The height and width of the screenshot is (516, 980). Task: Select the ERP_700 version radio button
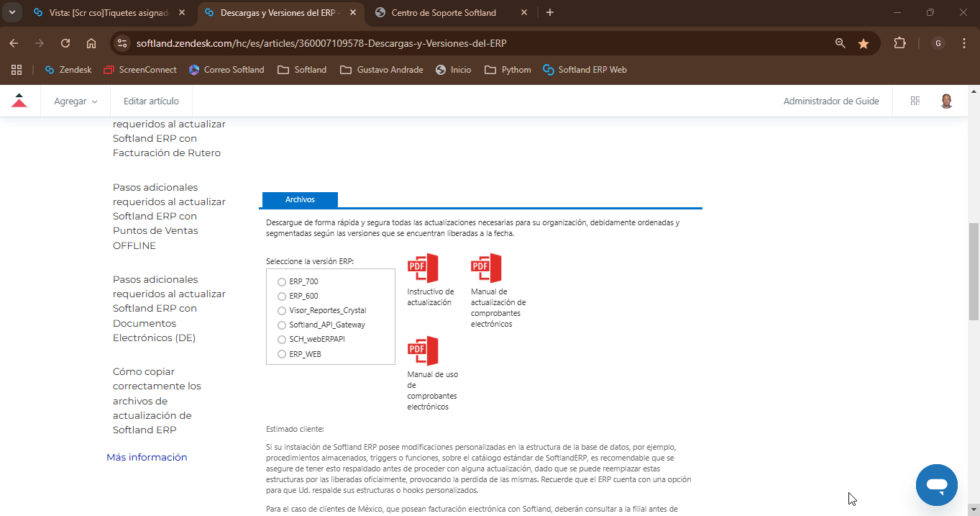tap(282, 281)
